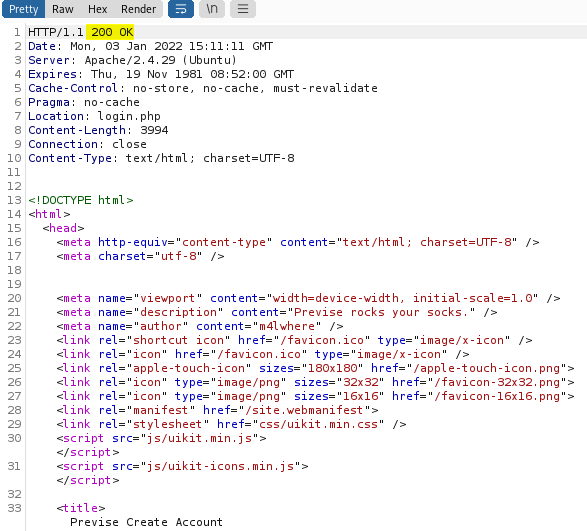Click line number 33 in the gutter
Viewport: 587px width, 531px height.
(14, 509)
